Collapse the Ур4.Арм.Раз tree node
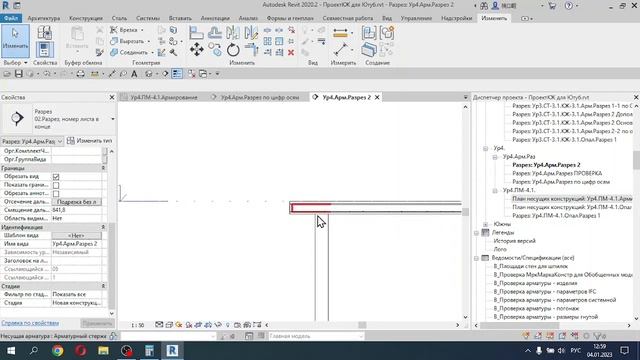This screenshot has width=640, height=360. (495, 157)
